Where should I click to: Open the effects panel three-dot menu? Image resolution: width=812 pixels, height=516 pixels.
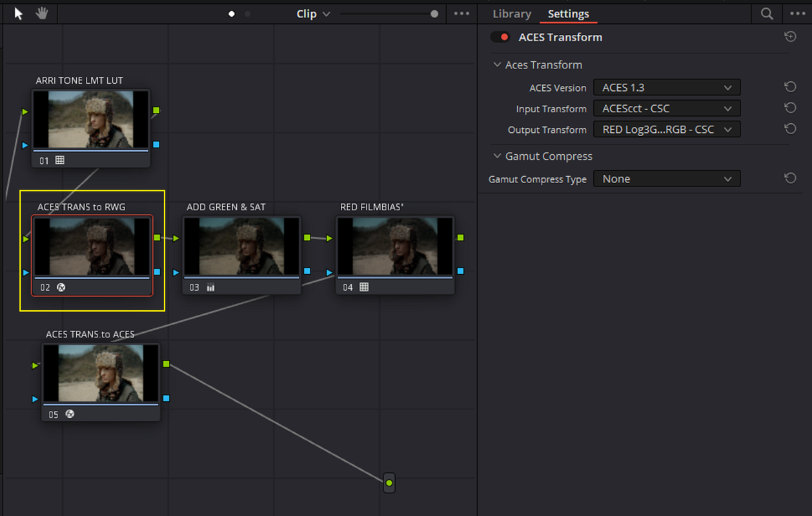[798, 14]
